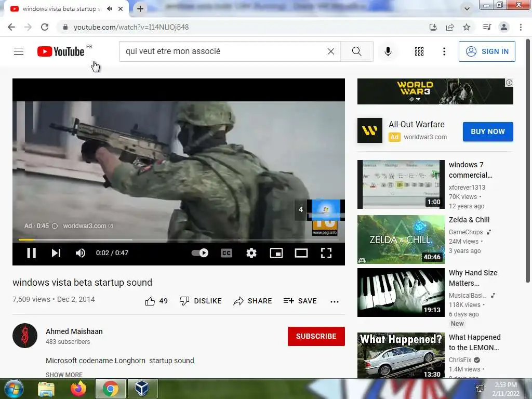Go to the YouTube home logo

(x=61, y=51)
